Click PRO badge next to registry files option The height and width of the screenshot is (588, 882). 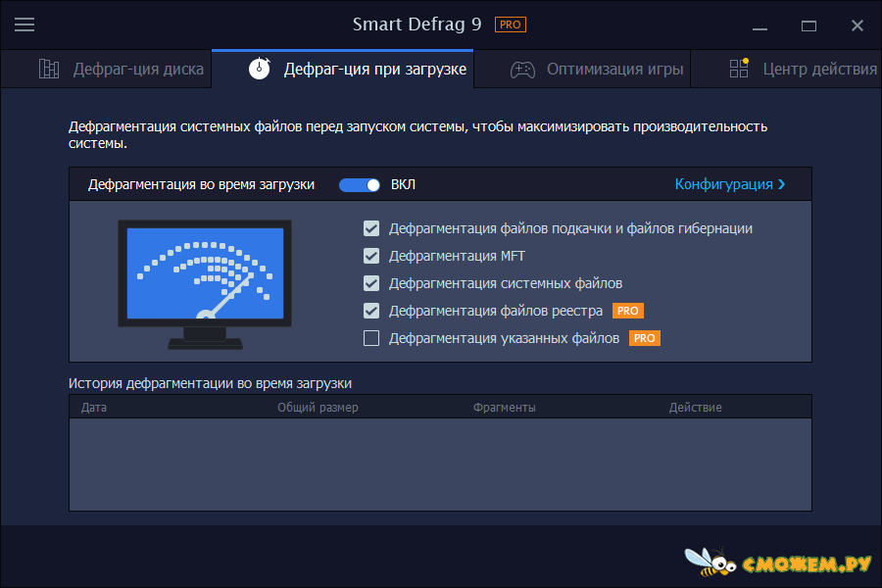(x=628, y=311)
